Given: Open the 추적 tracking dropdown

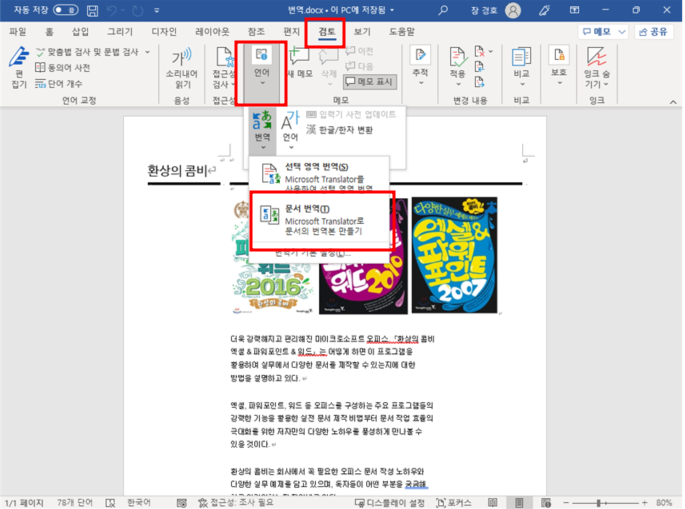Looking at the screenshot, I should 420,66.
